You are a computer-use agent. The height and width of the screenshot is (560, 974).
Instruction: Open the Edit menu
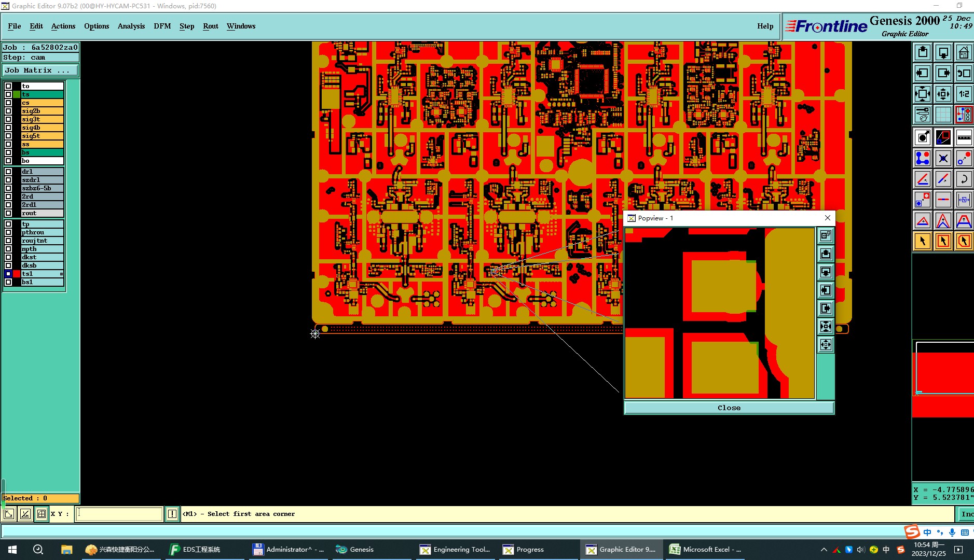click(x=36, y=26)
